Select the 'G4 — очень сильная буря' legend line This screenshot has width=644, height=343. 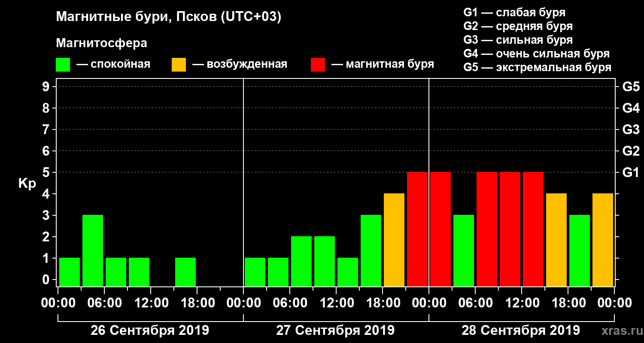[x=536, y=54]
